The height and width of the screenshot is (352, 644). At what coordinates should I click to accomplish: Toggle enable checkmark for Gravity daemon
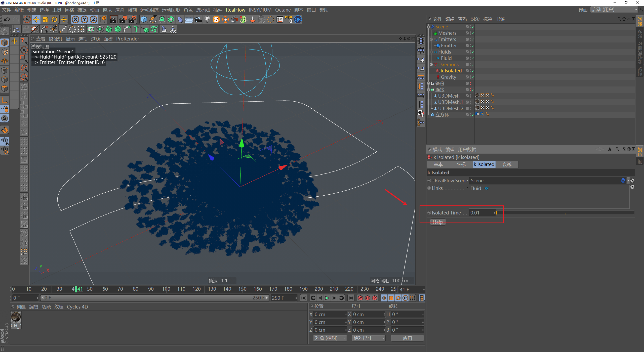[x=473, y=77]
